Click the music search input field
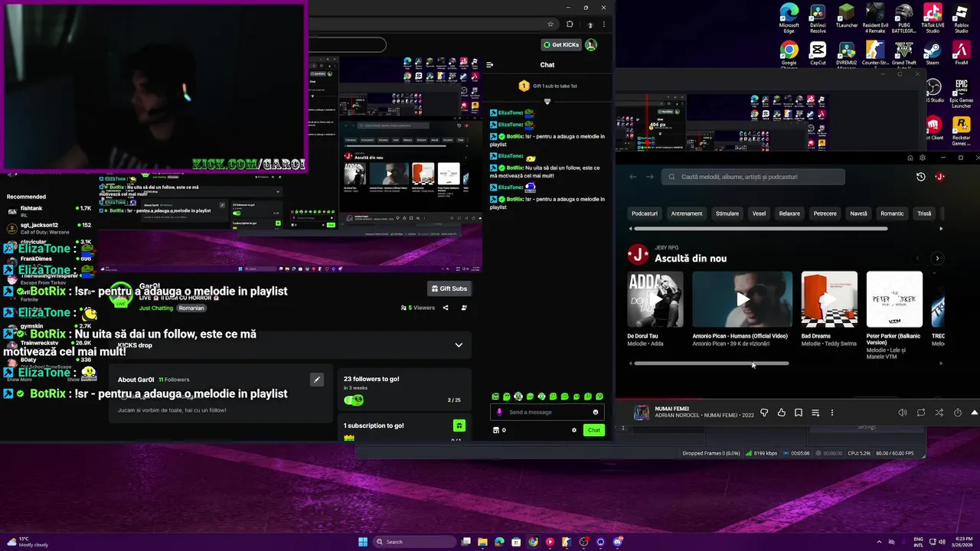 point(753,177)
